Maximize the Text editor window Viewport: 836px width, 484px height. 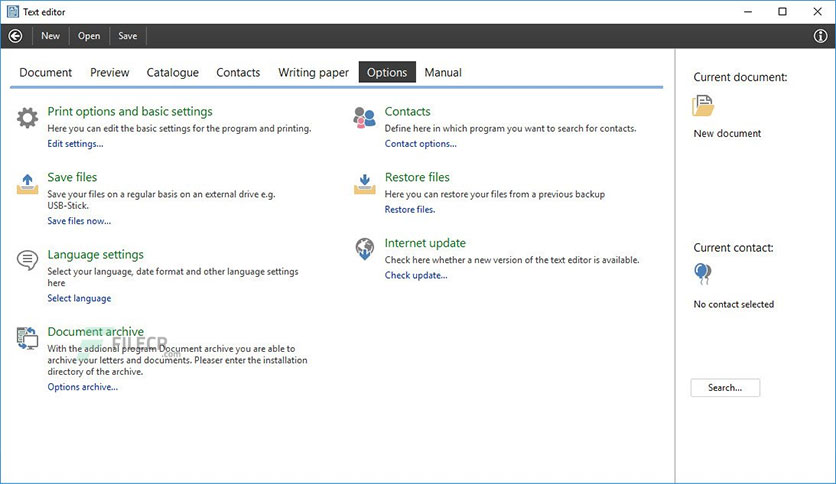782,12
